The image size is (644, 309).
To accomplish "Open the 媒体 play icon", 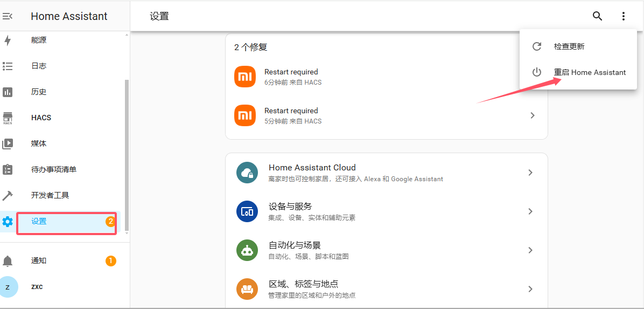I will pyautogui.click(x=8, y=143).
